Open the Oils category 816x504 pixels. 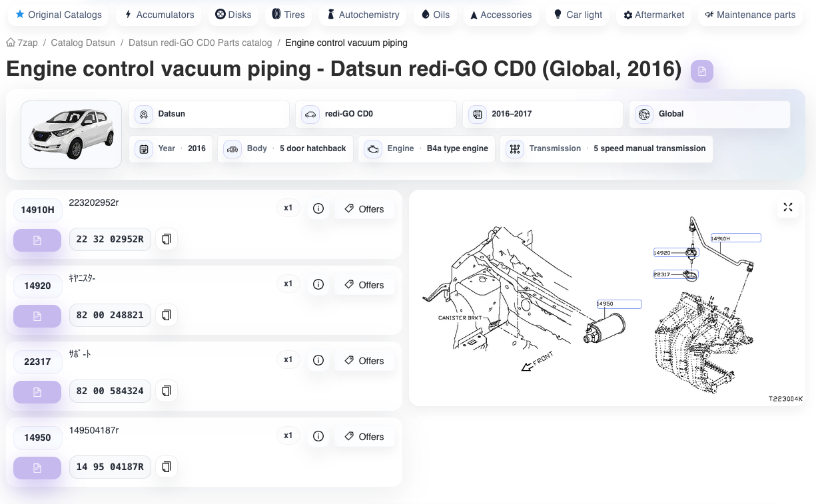pos(435,14)
